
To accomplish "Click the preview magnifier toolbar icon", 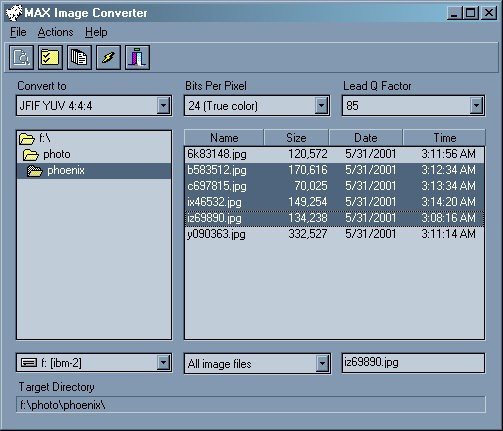I will [21, 57].
